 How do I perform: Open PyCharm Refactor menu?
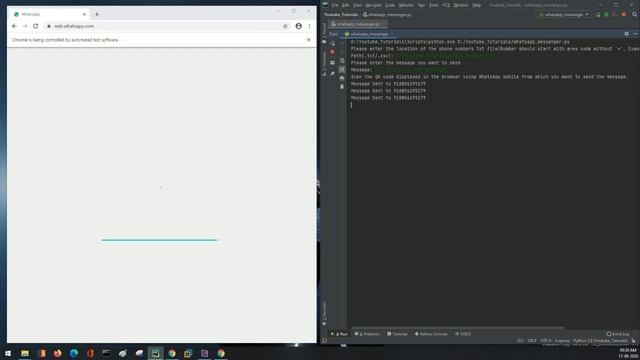click(x=406, y=5)
